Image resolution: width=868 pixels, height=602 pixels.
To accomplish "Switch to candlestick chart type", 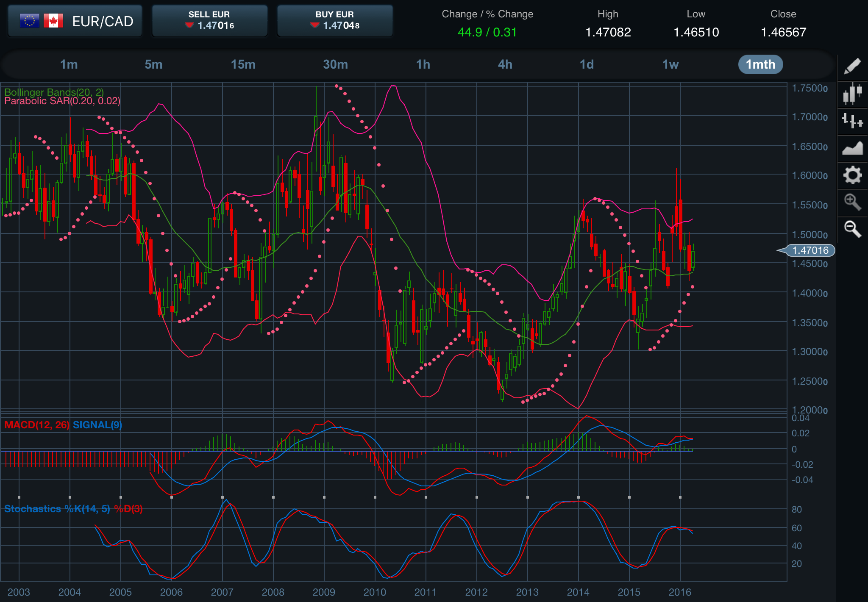I will (852, 94).
